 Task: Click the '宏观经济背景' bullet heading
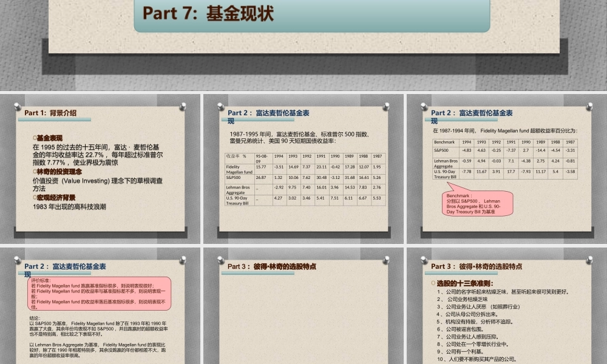[56, 198]
